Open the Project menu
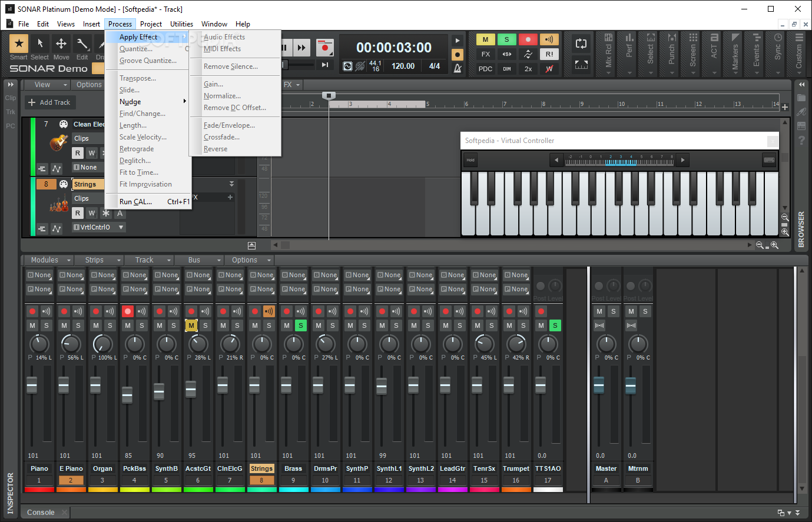 pyautogui.click(x=151, y=24)
